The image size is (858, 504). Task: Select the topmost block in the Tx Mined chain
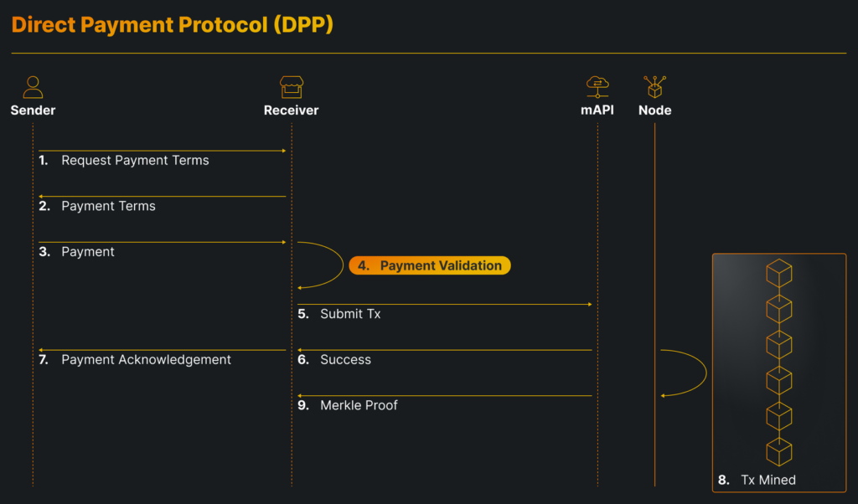pyautogui.click(x=779, y=271)
